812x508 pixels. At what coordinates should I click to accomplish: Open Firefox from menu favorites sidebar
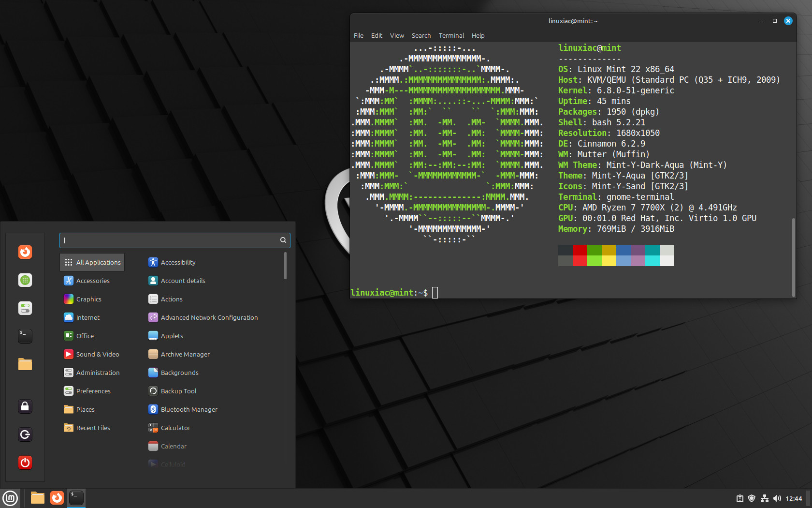point(25,252)
